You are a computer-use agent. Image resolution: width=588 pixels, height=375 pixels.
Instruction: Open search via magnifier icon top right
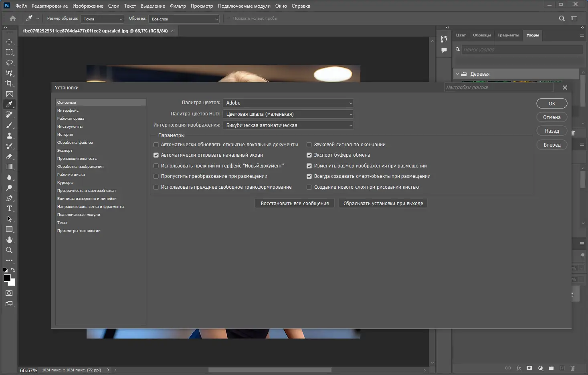(562, 18)
